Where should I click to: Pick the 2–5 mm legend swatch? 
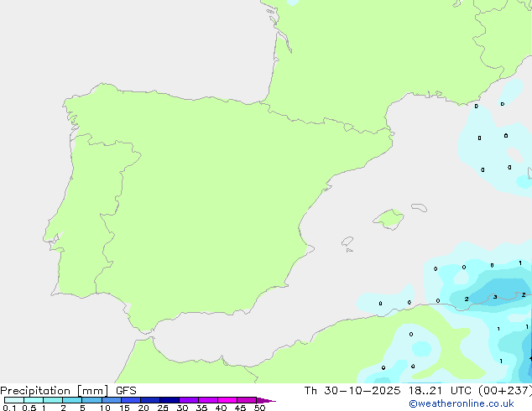72,400
